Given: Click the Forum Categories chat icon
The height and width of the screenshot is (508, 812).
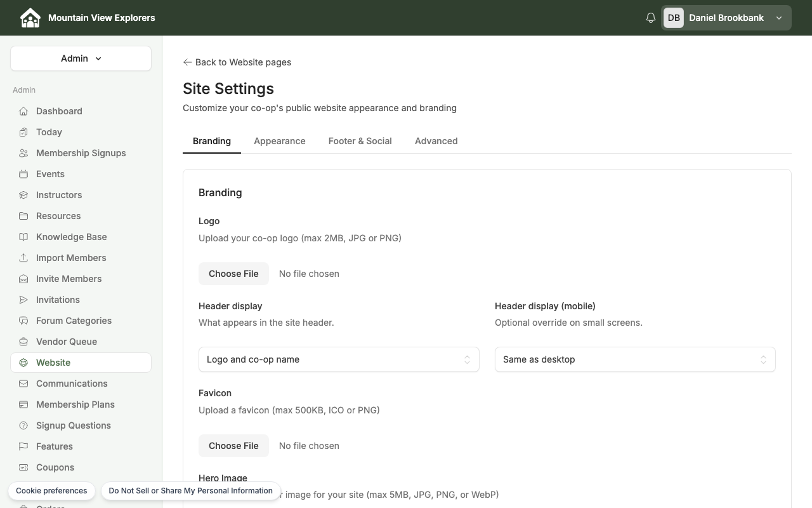Looking at the screenshot, I should click(x=23, y=321).
